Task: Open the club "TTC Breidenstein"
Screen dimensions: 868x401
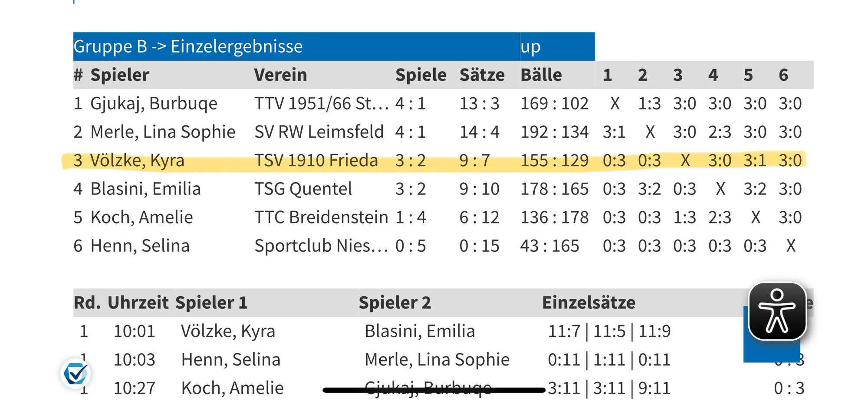Action: 321,217
